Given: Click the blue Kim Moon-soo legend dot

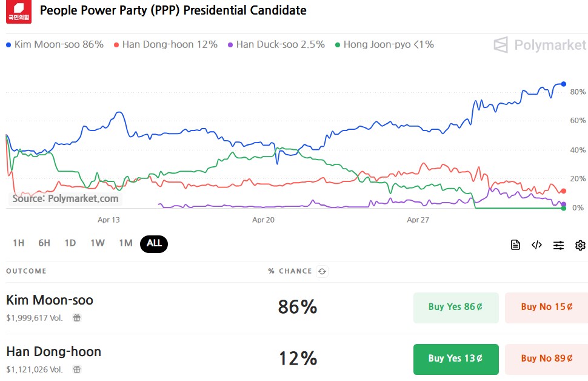Looking at the screenshot, I should tap(8, 45).
